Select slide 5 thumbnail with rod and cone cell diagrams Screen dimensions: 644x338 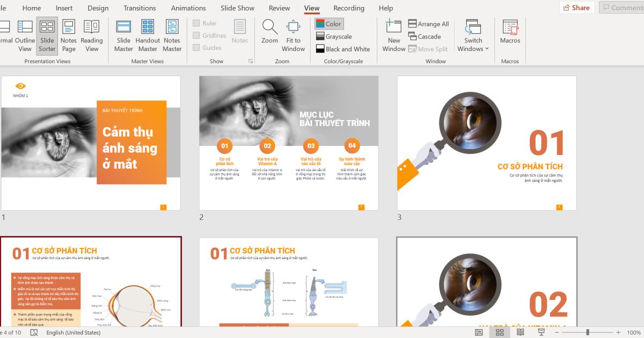point(289,281)
